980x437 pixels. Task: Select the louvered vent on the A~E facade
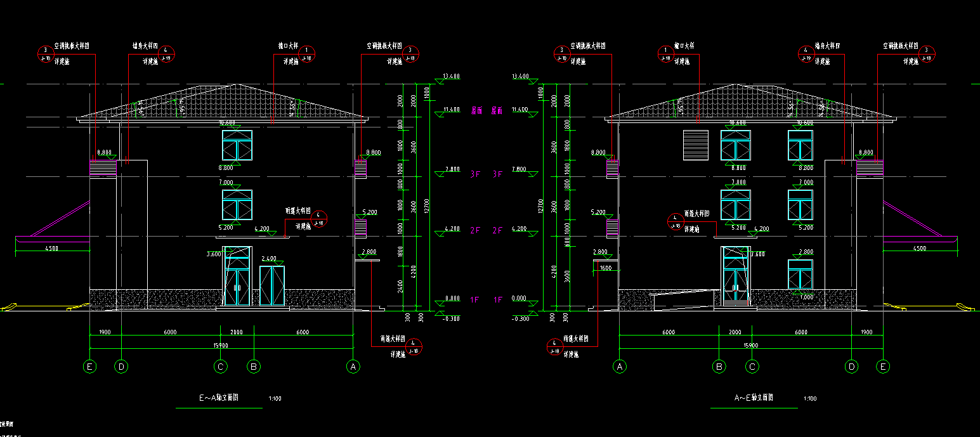click(x=695, y=145)
